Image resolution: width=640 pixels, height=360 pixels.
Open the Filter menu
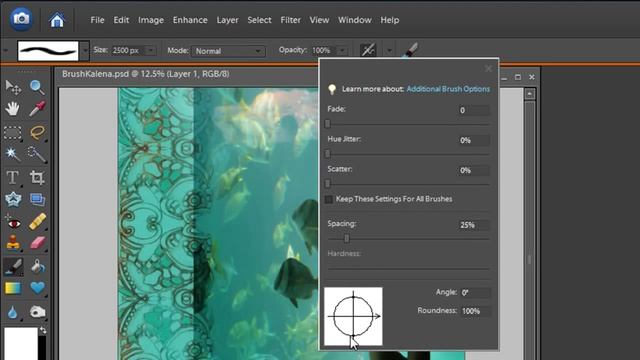pyautogui.click(x=290, y=20)
